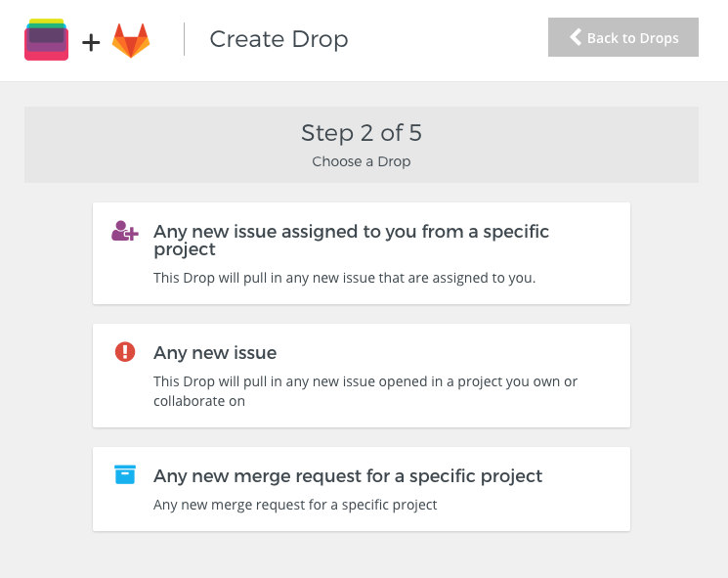
Task: Select the 'Any new issue' drop heading
Action: (x=215, y=353)
